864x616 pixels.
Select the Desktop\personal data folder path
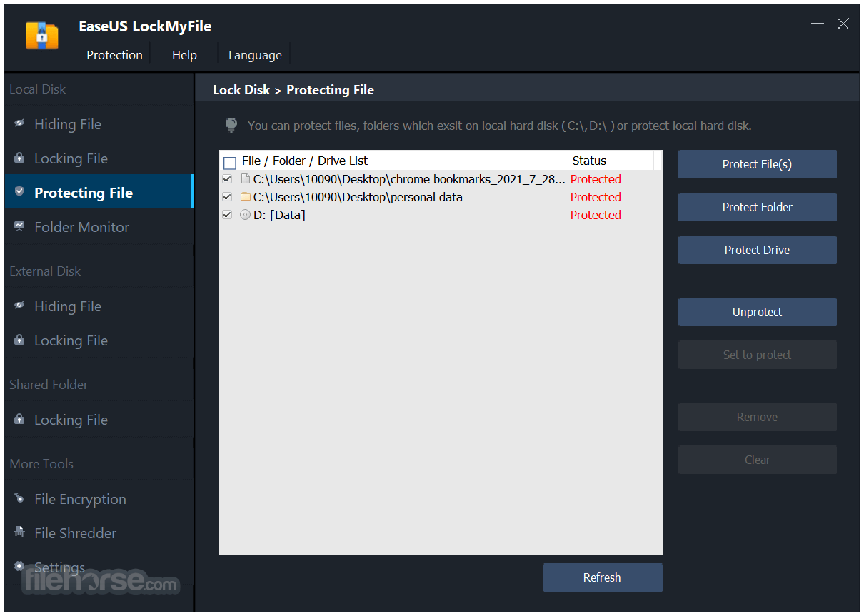pos(358,197)
